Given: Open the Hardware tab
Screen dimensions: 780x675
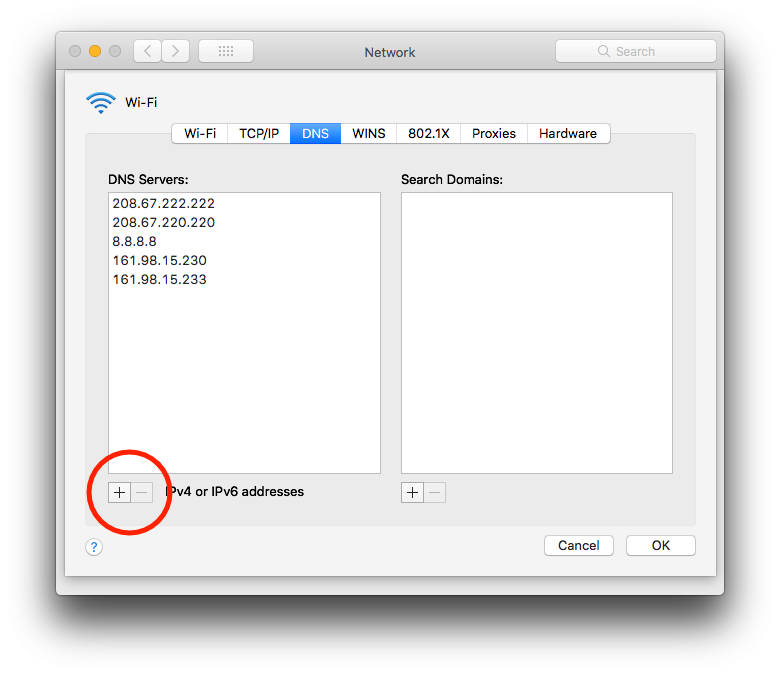Looking at the screenshot, I should pyautogui.click(x=568, y=133).
